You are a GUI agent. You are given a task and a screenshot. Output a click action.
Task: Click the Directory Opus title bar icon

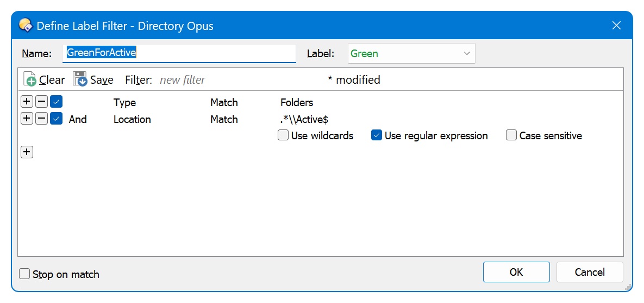coord(26,26)
